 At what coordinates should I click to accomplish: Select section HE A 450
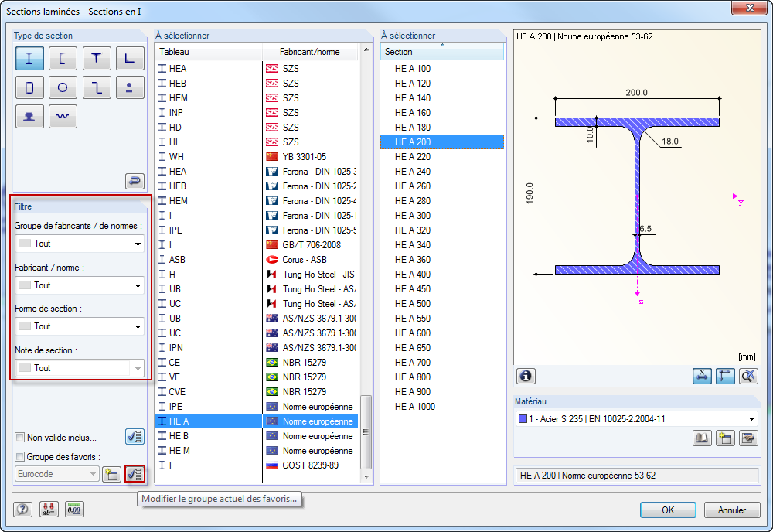[441, 289]
